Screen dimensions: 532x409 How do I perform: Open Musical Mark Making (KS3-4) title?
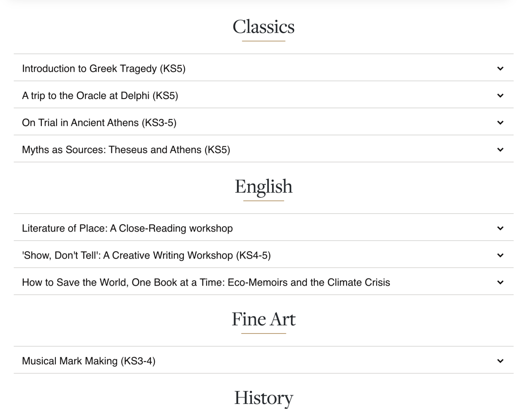pos(88,361)
